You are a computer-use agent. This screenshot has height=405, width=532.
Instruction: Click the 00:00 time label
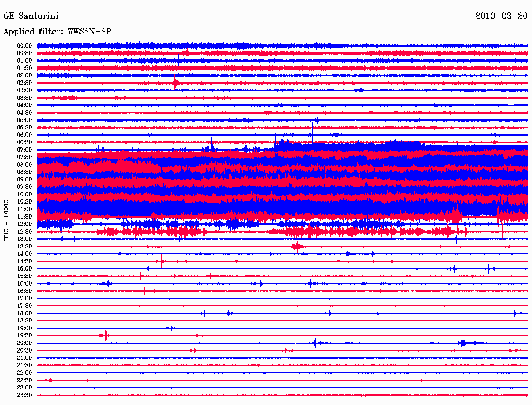click(x=24, y=46)
